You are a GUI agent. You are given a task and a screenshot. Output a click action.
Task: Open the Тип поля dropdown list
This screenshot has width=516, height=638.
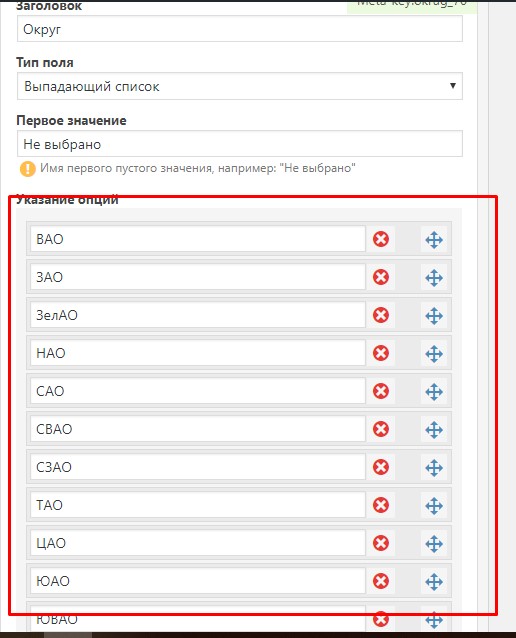240,86
